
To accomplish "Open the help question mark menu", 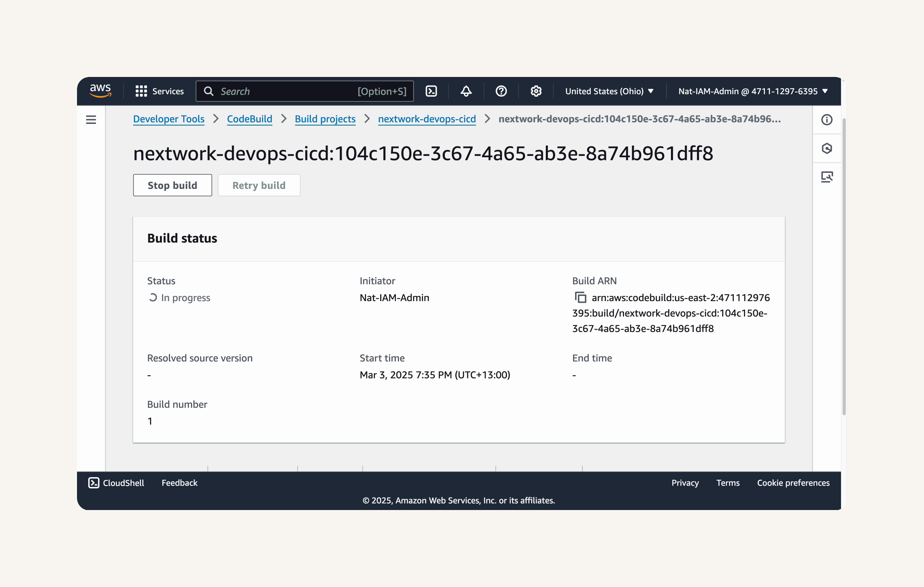I will click(x=501, y=91).
